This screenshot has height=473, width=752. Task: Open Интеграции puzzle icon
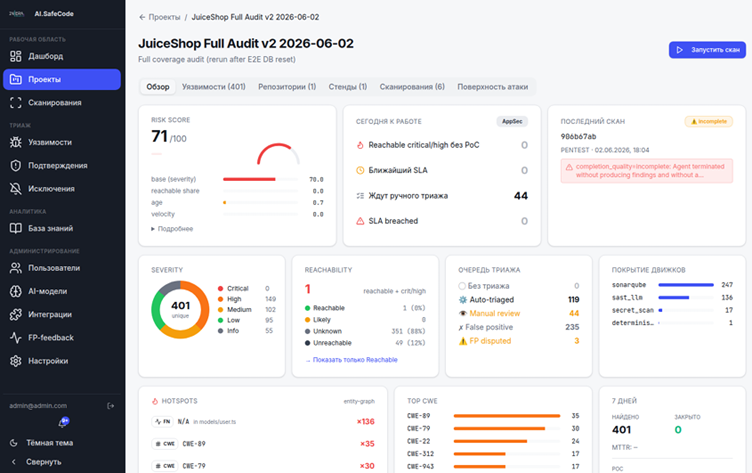pos(16,314)
